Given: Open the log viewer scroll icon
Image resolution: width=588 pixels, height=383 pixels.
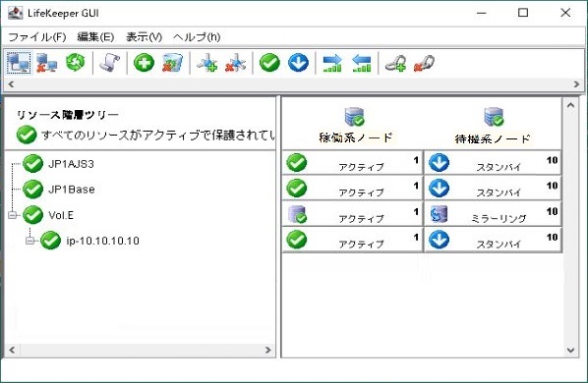Looking at the screenshot, I should 110,63.
